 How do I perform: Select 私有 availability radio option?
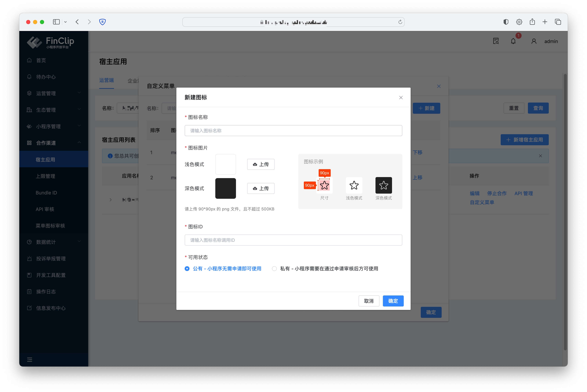coord(275,268)
